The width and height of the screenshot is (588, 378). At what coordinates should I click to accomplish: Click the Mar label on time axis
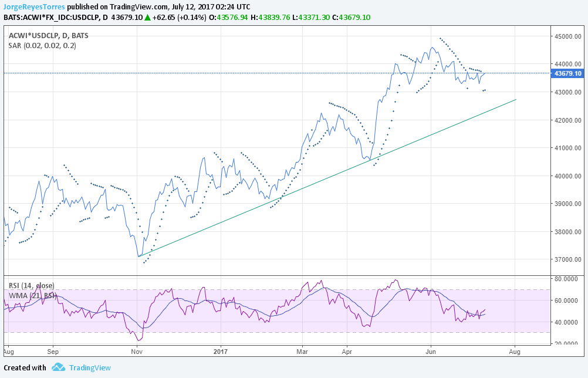click(x=302, y=352)
